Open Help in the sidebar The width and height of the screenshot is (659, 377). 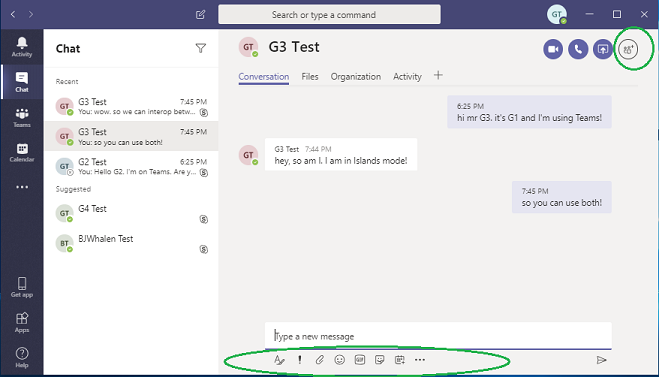pyautogui.click(x=22, y=357)
